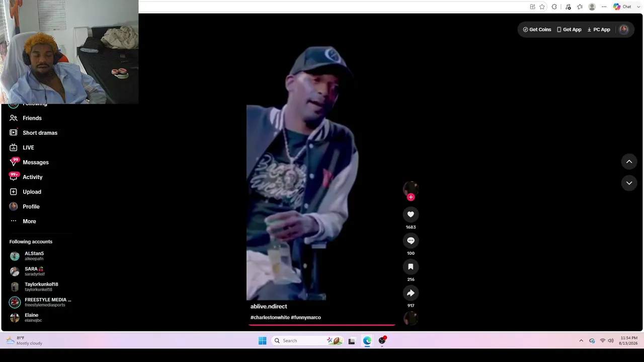The width and height of the screenshot is (644, 362).
Task: Open the #funnymarco hashtag
Action: tap(306, 317)
